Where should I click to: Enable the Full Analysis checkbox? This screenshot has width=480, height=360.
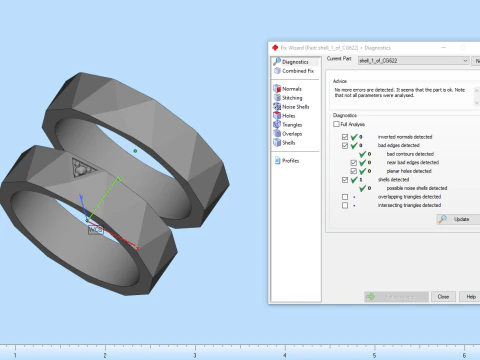(x=336, y=124)
